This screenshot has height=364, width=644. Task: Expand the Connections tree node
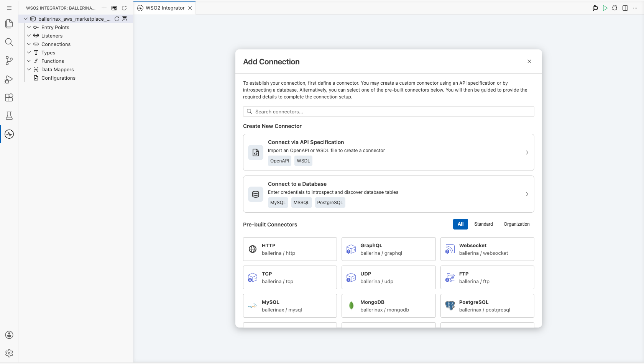coord(29,44)
